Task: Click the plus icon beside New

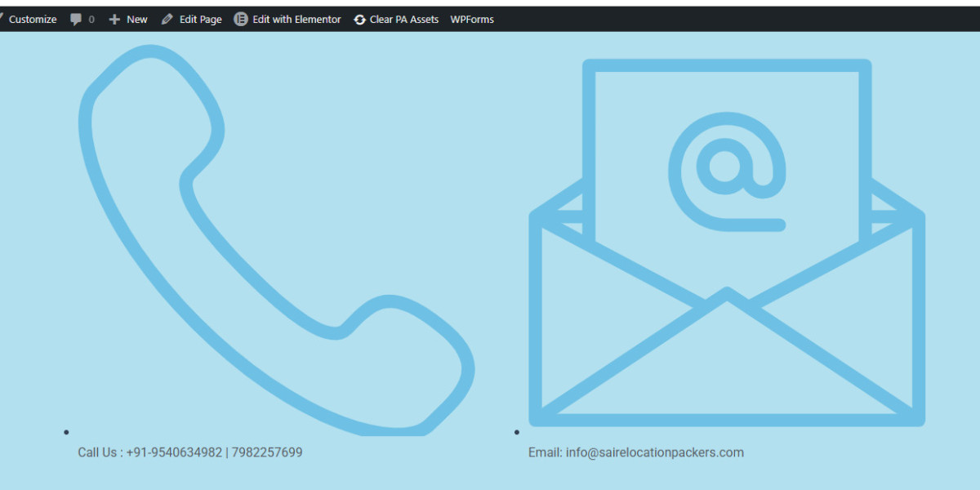Action: pos(114,20)
